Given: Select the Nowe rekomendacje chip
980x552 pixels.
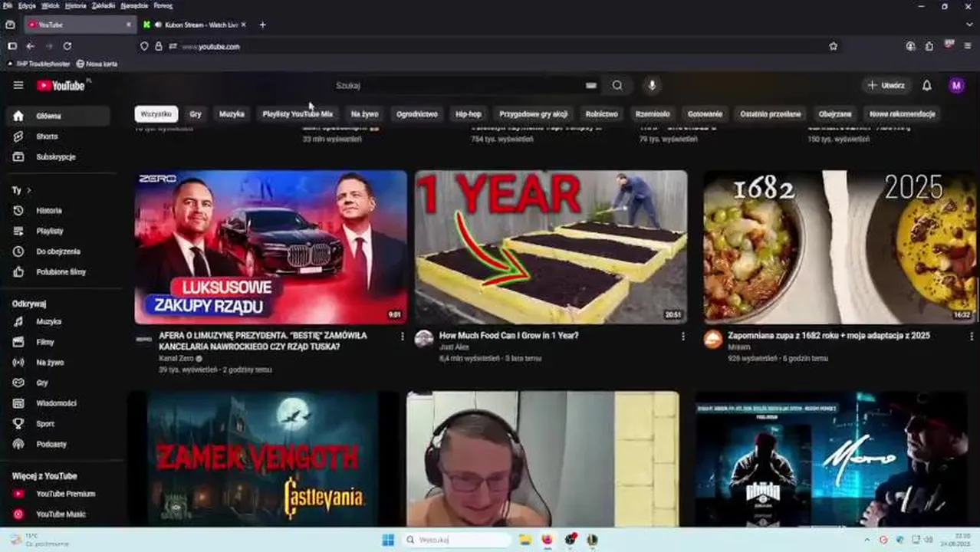Looking at the screenshot, I should pyautogui.click(x=902, y=113).
